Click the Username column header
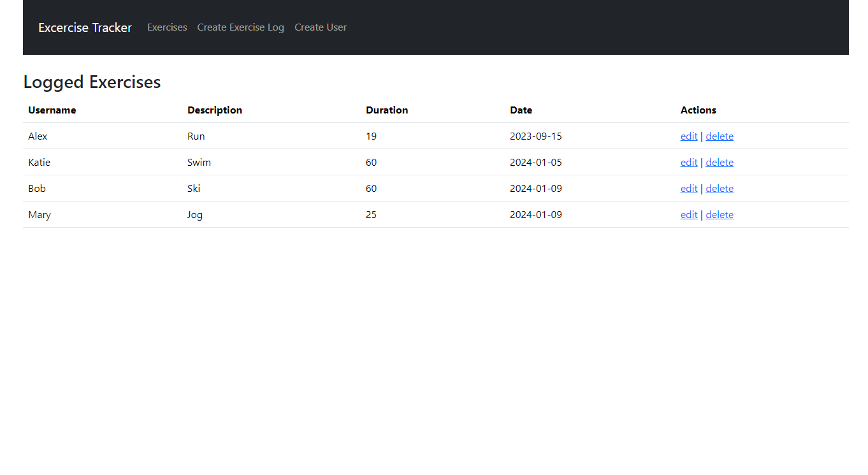 tap(52, 110)
